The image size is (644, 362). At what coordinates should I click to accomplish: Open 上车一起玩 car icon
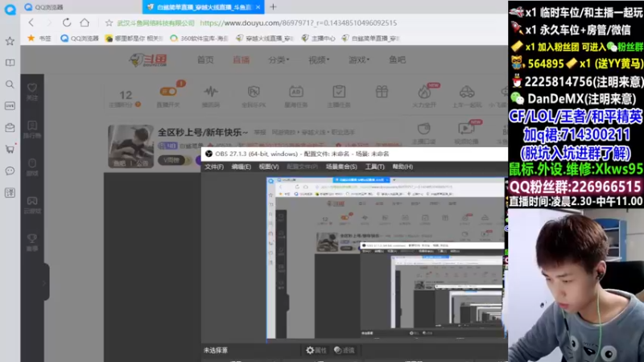[467, 96]
